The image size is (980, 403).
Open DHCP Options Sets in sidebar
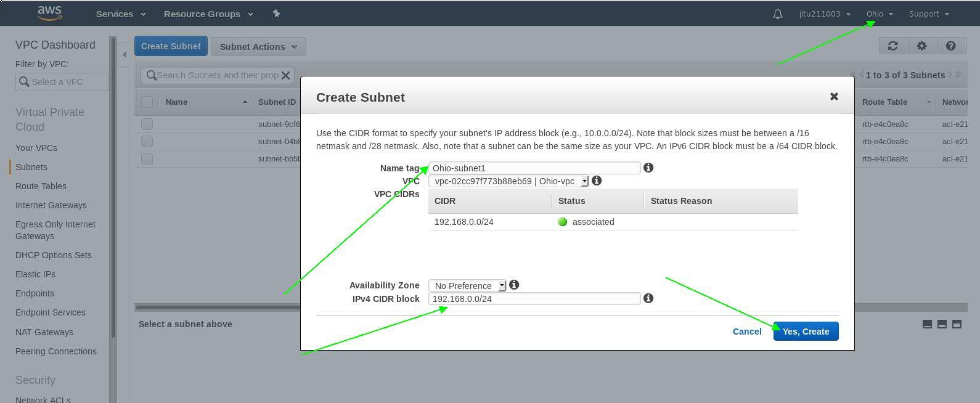pyautogui.click(x=54, y=255)
